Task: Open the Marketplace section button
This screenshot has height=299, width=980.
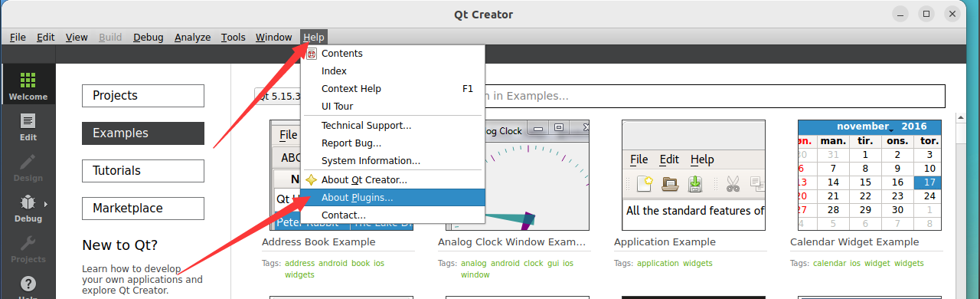Action: click(143, 209)
